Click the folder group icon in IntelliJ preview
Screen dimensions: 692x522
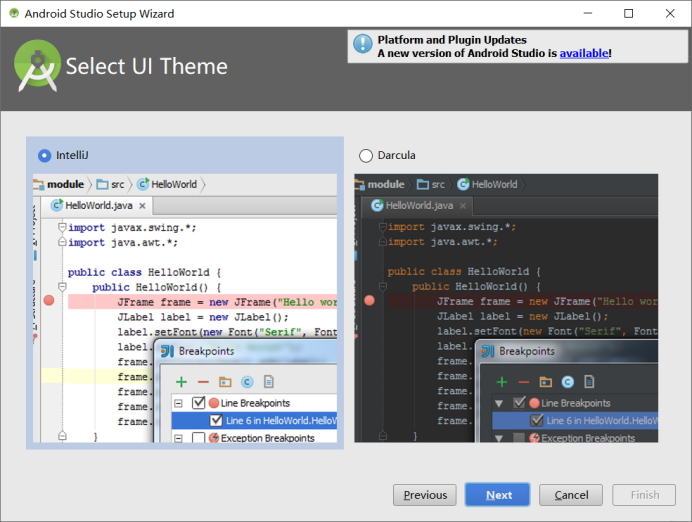click(225, 382)
